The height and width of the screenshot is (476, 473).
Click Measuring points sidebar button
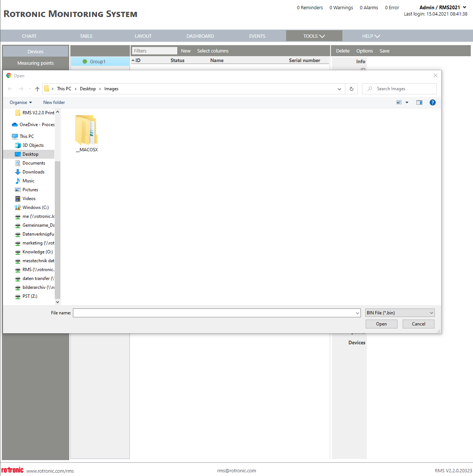tap(36, 63)
